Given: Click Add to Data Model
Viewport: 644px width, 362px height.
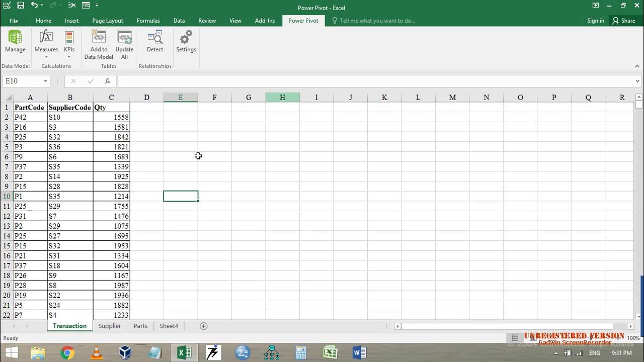Looking at the screenshot, I should coord(99,44).
